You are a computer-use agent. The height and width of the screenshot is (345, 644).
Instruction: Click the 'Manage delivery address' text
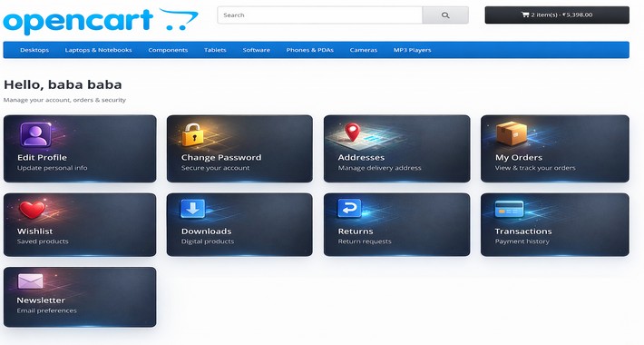[x=379, y=168]
